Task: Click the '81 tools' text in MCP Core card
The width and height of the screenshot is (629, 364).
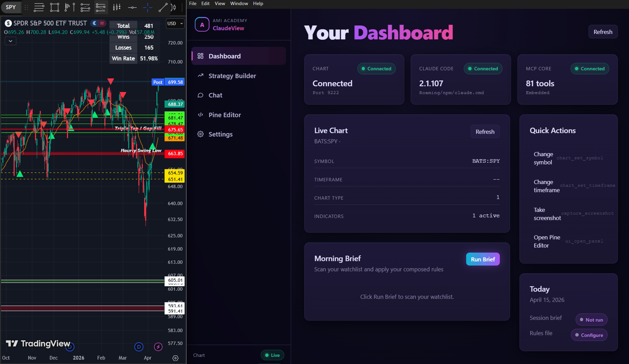Action: 540,83
